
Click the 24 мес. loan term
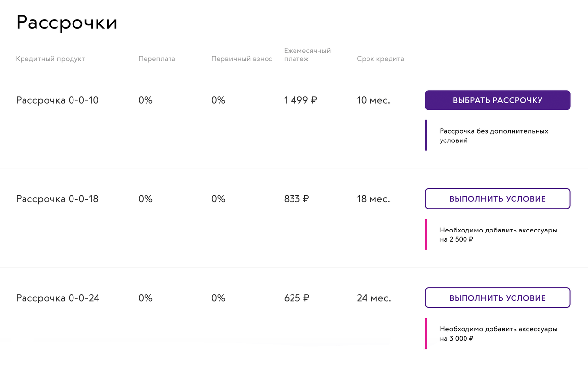point(374,298)
